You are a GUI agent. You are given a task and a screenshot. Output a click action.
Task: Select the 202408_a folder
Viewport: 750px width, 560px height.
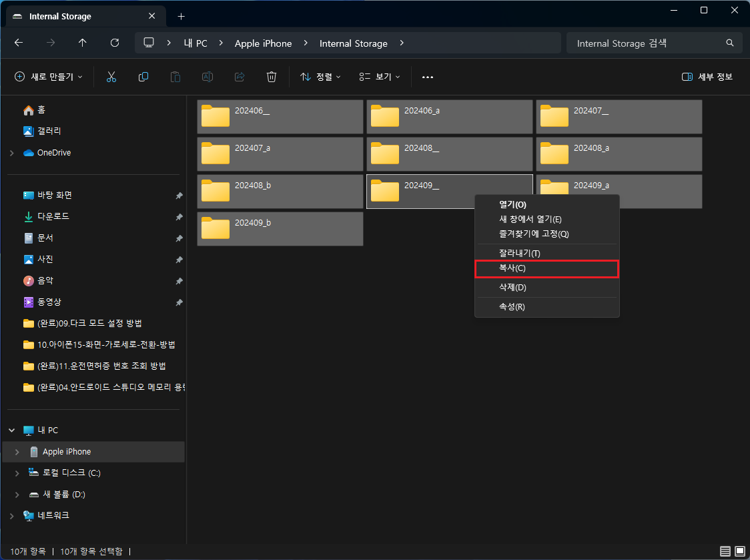(619, 154)
